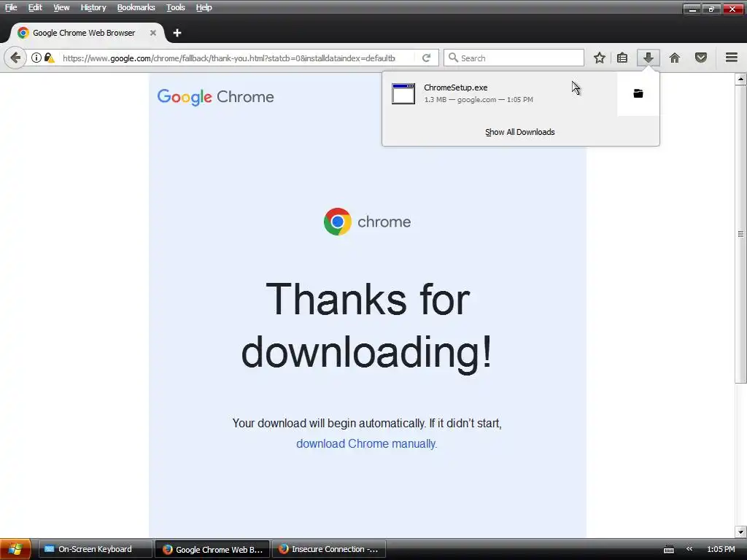Click the Google Chrome header logo
The width and height of the screenshot is (747, 560).
point(215,97)
